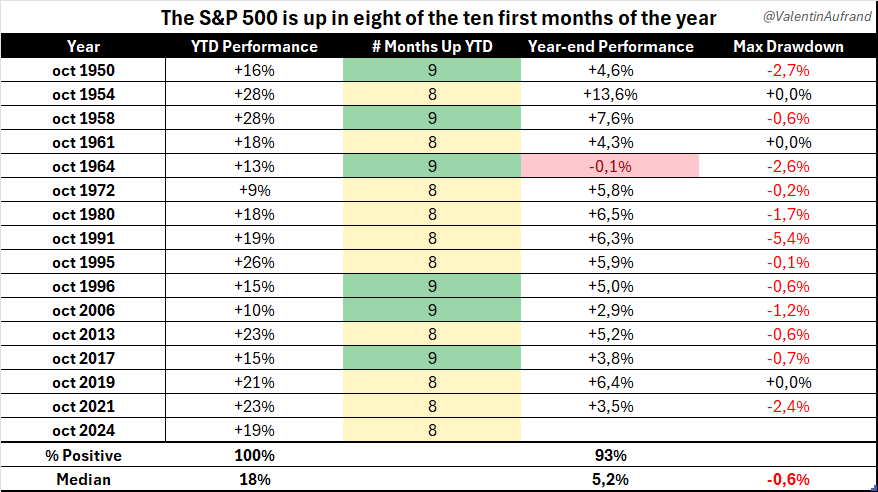Select the -5,4% max drawdown cell
878x492 pixels.
click(x=788, y=238)
